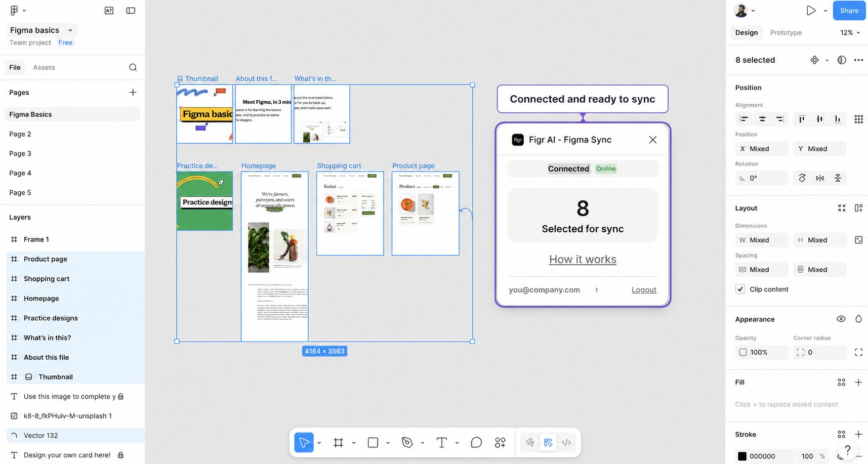Image resolution: width=868 pixels, height=464 pixels.
Task: Expand the Frame tool options chevron
Action: 353,443
